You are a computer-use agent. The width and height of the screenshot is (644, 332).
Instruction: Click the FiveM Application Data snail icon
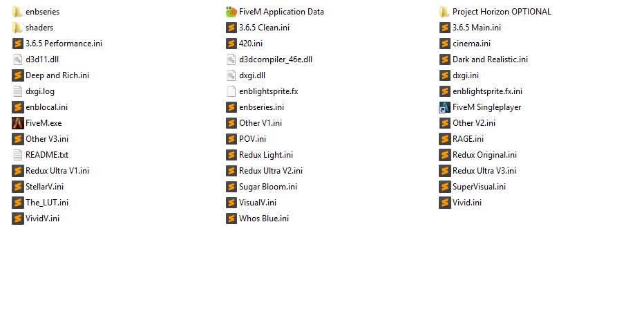231,12
